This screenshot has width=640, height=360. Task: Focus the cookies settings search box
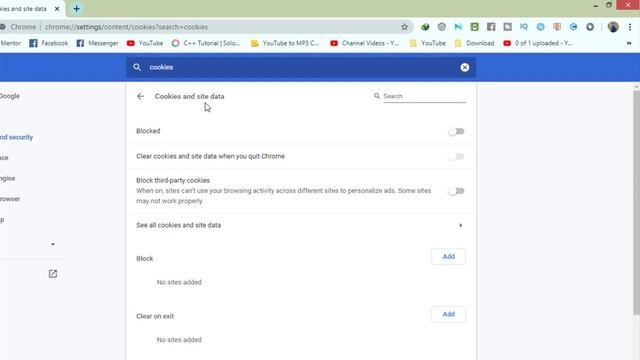301,67
